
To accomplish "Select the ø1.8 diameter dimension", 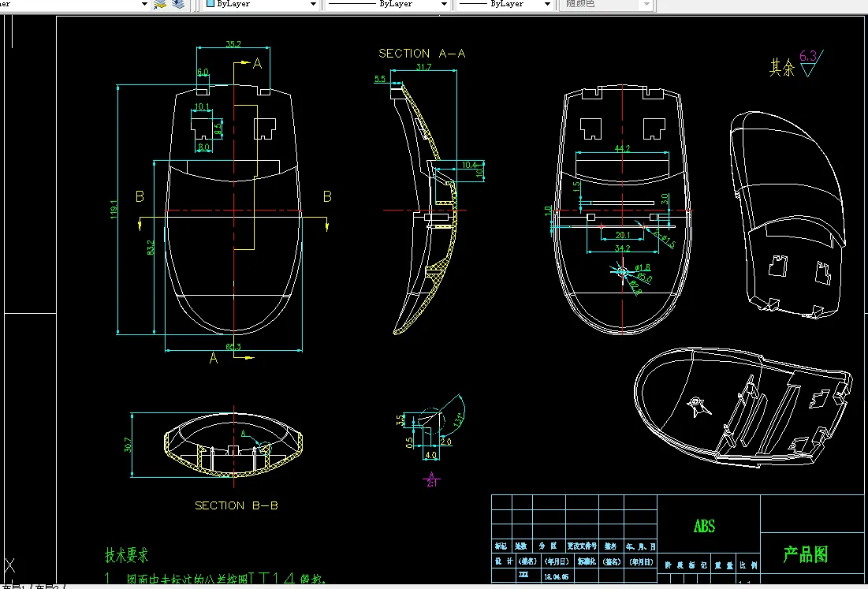I will (x=643, y=267).
